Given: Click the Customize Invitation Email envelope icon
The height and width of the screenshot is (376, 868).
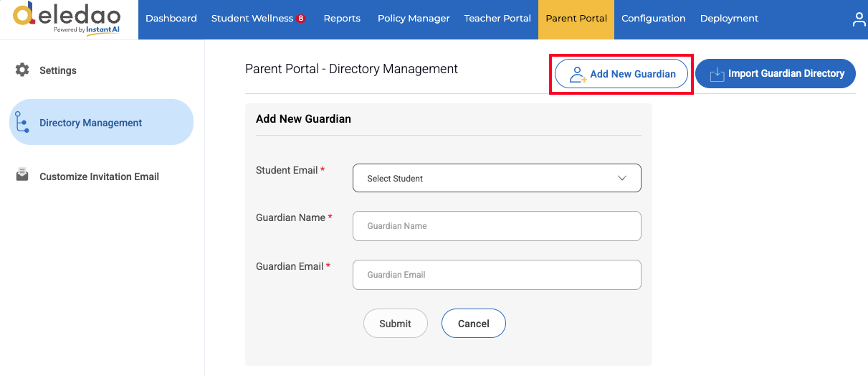Looking at the screenshot, I should (22, 175).
